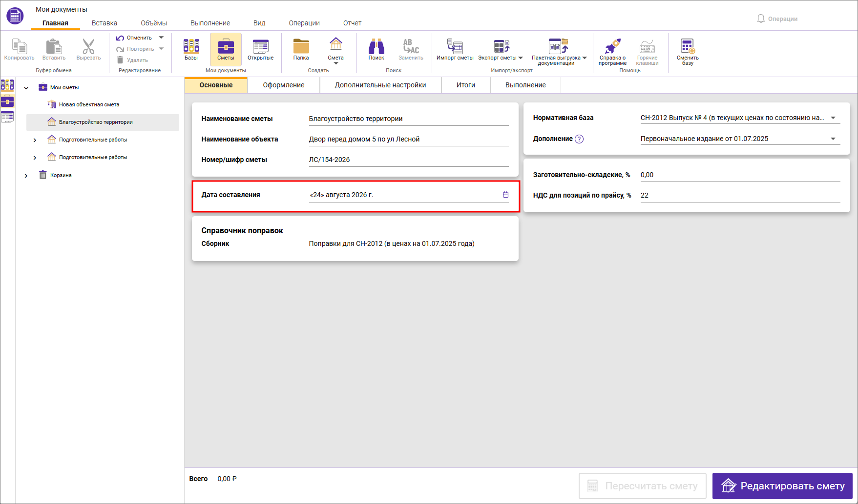Click Поправки для СН-2012 сборник text
The width and height of the screenshot is (858, 504).
pyautogui.click(x=392, y=243)
